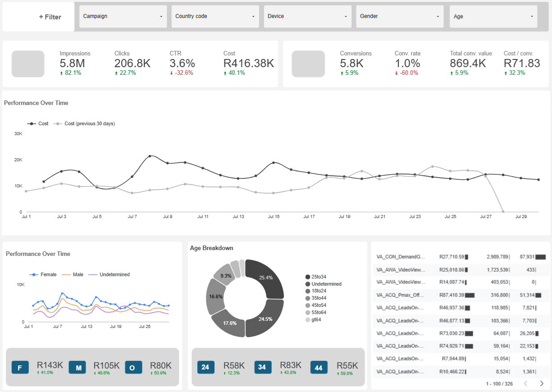Open the Campaign filter dropdown
Viewport: 552px width, 392px height.
pyautogui.click(x=123, y=16)
